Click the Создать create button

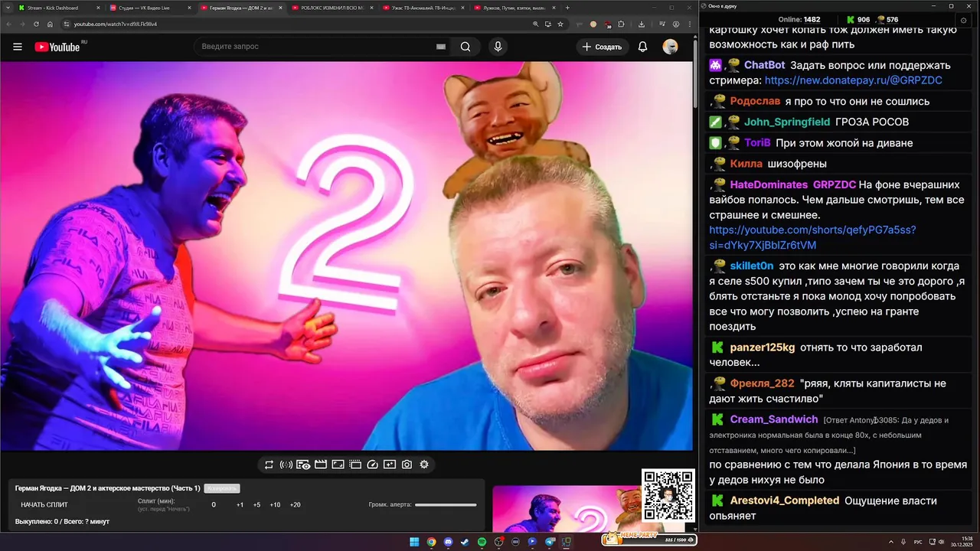pos(602,47)
